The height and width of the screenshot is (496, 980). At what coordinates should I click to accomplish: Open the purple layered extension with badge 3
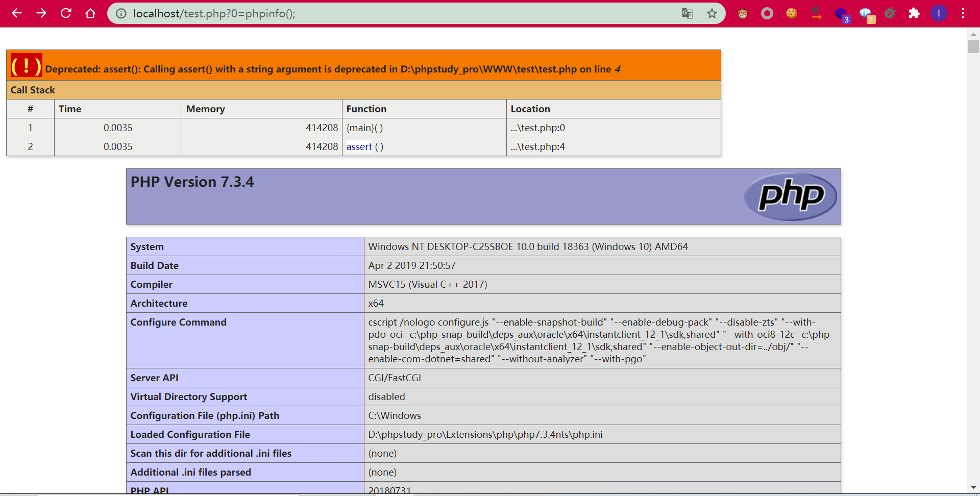tap(841, 14)
